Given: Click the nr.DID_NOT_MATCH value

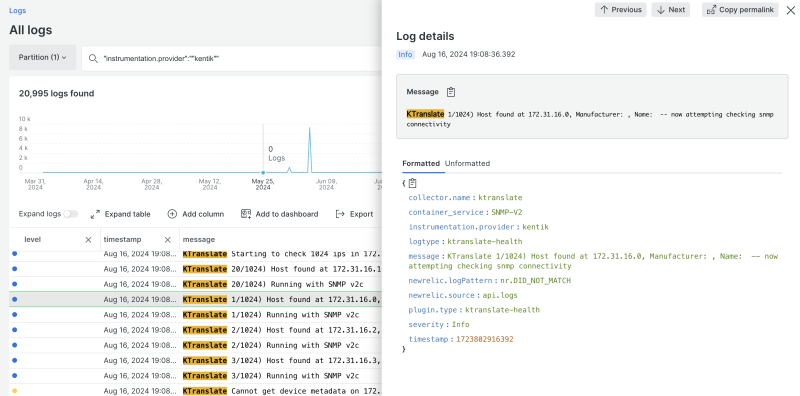Looking at the screenshot, I should click(x=535, y=281).
